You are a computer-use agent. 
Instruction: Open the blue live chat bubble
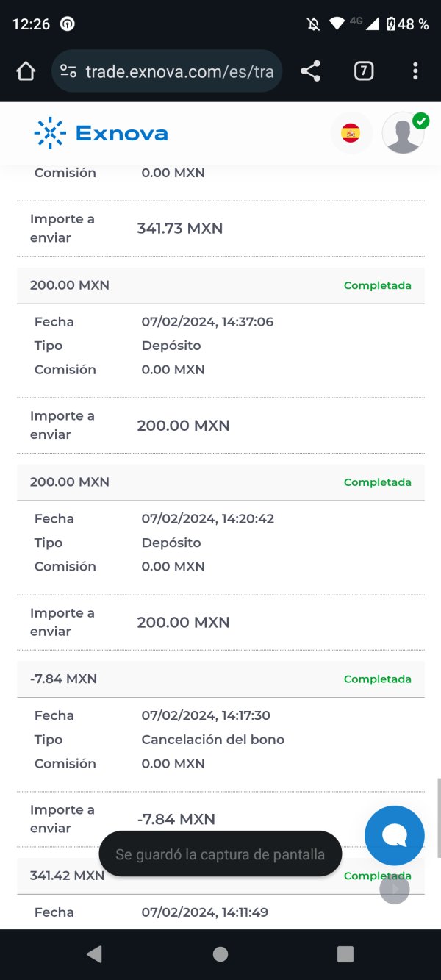point(395,835)
